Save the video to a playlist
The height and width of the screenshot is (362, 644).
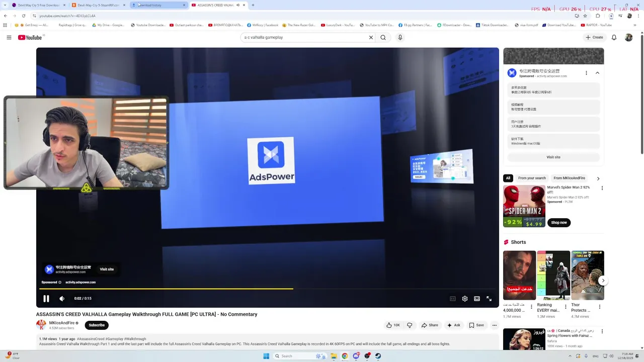[x=476, y=325]
